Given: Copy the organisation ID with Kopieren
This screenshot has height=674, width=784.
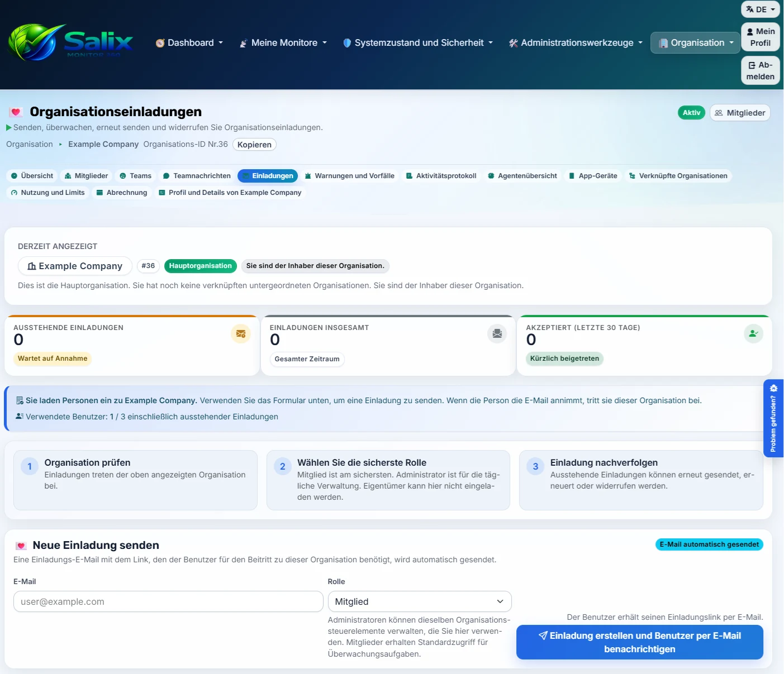Looking at the screenshot, I should (254, 145).
